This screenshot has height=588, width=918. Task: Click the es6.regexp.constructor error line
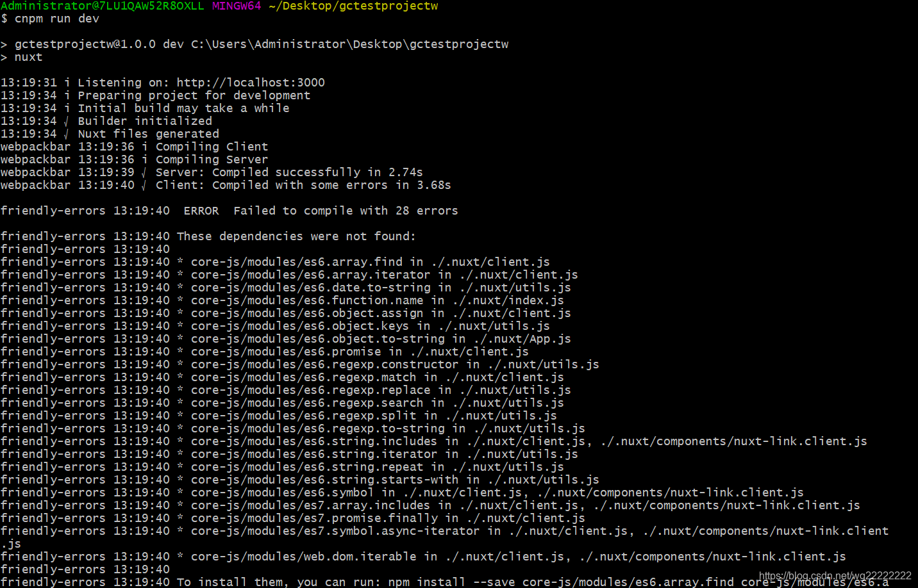pos(300,364)
